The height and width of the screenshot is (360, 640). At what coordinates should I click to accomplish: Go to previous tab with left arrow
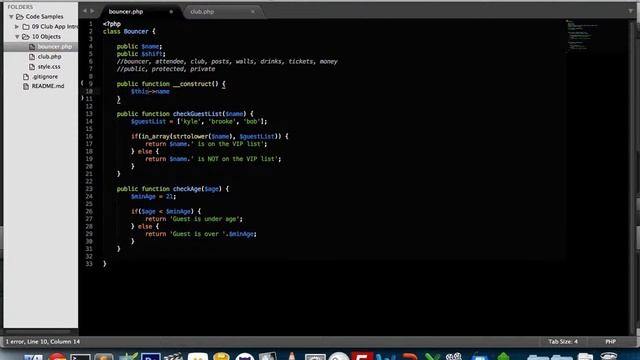coord(84,11)
